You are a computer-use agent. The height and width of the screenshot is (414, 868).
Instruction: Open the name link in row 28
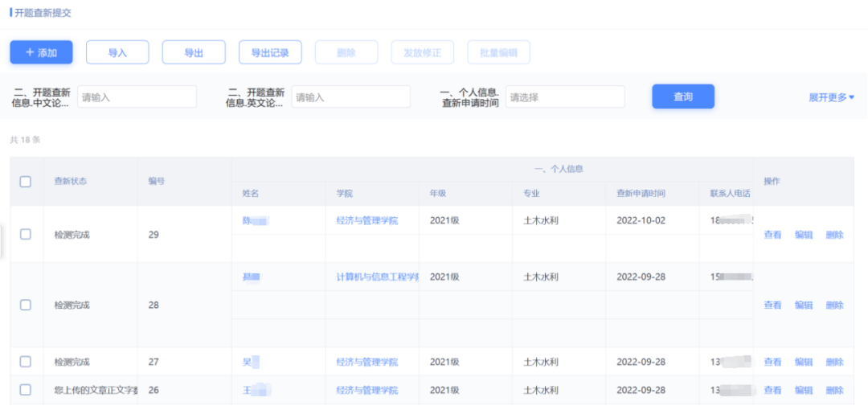coord(252,277)
